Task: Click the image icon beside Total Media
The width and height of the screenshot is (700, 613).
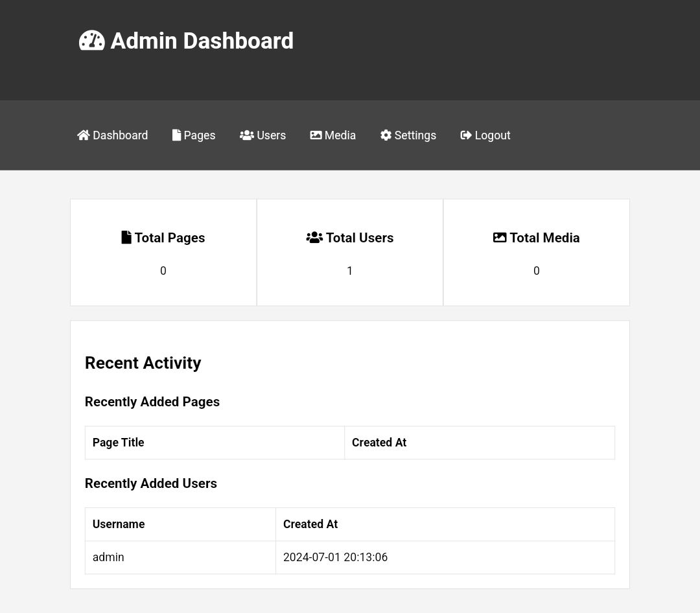Action: pyautogui.click(x=500, y=237)
